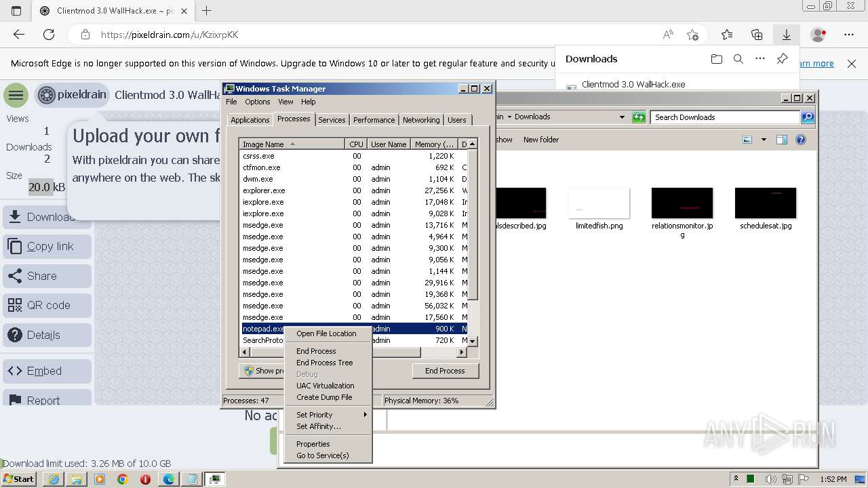Open Internet Explorer from taskbar

(x=54, y=479)
